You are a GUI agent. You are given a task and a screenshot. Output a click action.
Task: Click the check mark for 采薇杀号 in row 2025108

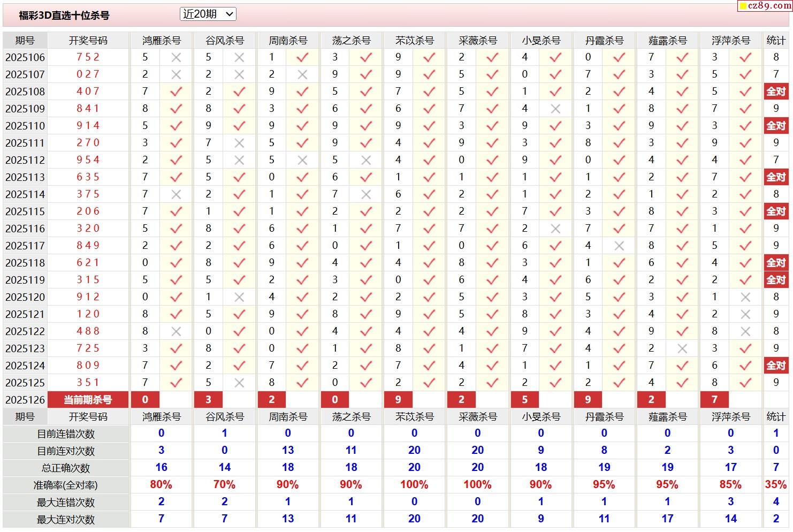tap(492, 92)
